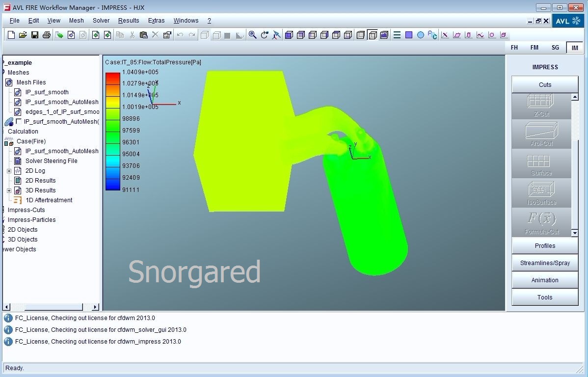Select the Formula-Cut tool
Screen dimensions: 588x377
[x=541, y=222]
